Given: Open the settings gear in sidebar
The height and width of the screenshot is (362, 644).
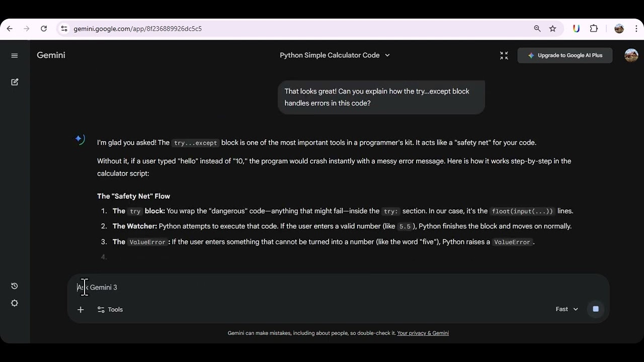Looking at the screenshot, I should (x=15, y=303).
